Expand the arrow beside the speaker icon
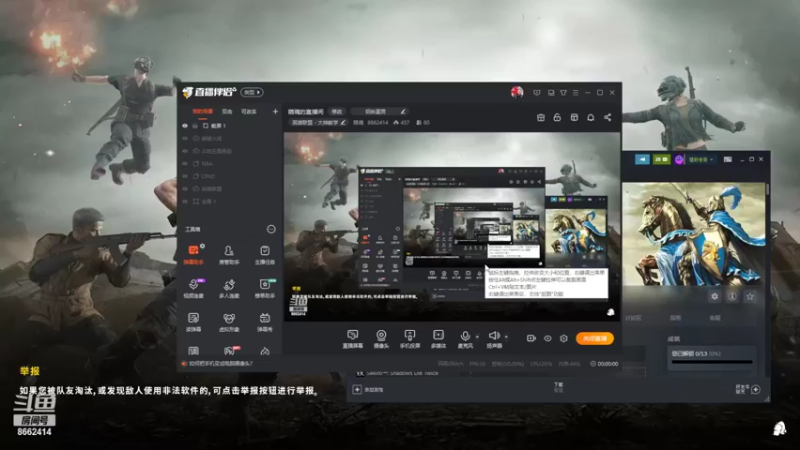The height and width of the screenshot is (450, 800). pyautogui.click(x=506, y=336)
